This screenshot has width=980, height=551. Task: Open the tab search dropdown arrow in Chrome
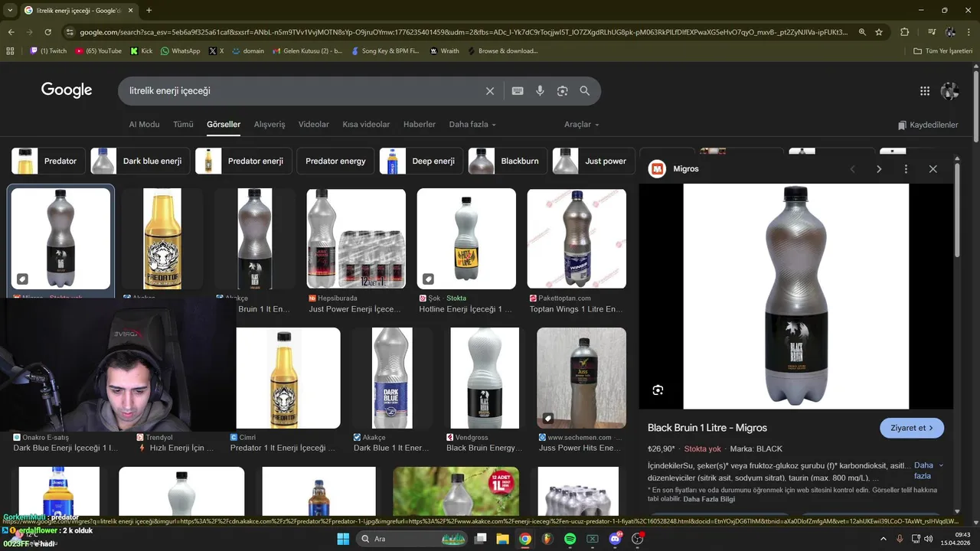(x=10, y=10)
